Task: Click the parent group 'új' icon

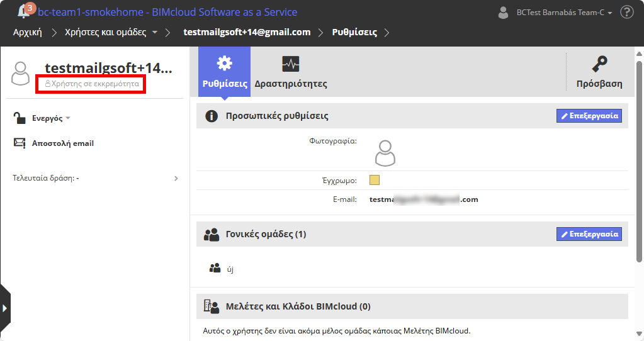Action: pos(215,269)
